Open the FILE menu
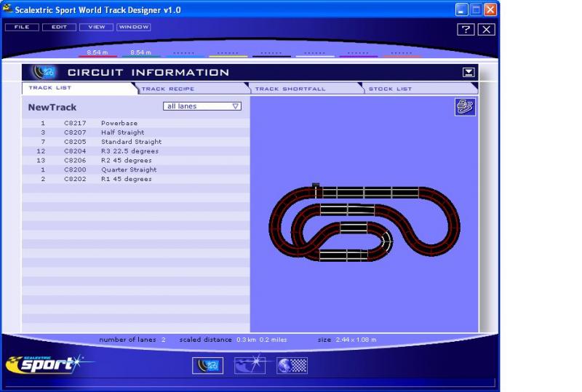 pos(21,27)
